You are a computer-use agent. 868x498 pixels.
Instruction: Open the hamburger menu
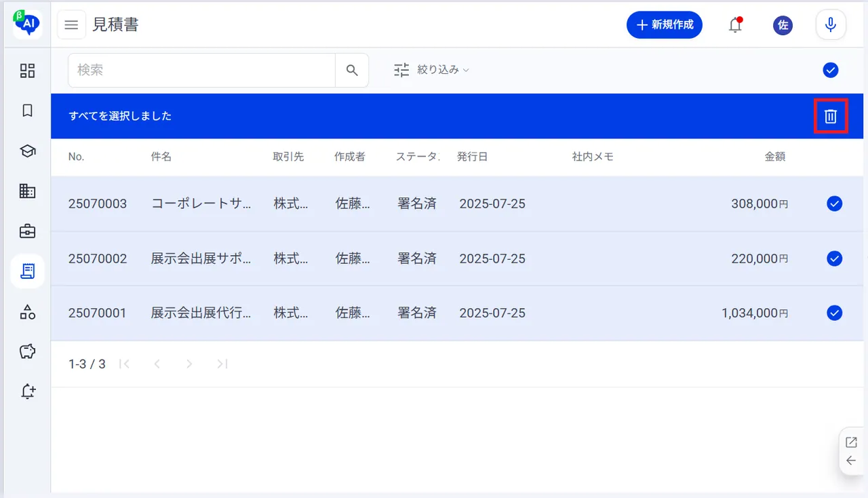pos(71,25)
